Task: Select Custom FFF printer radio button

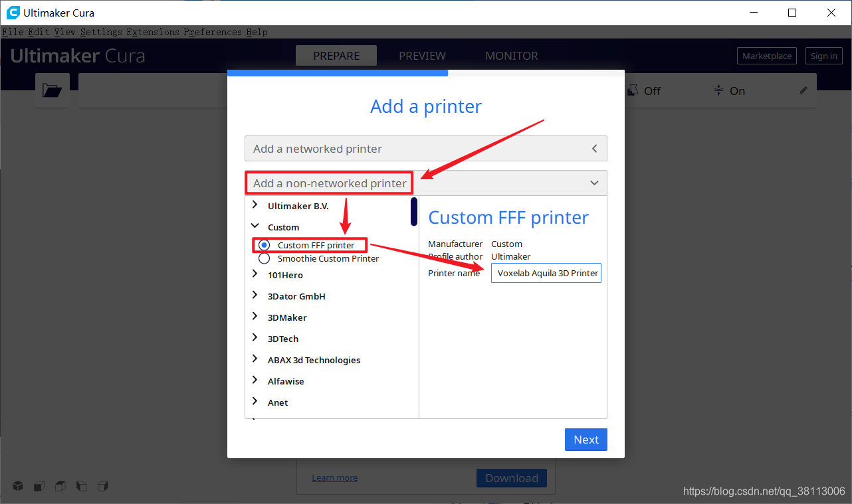Action: point(265,245)
